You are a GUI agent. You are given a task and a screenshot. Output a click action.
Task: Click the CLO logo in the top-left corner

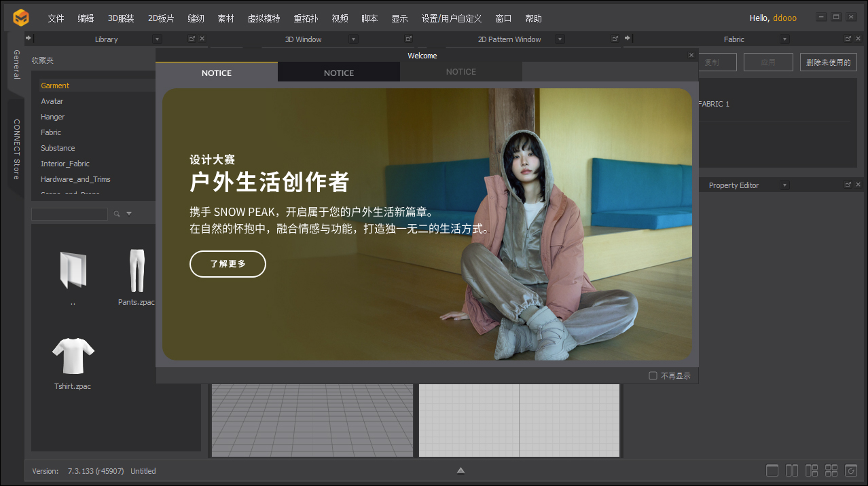(20, 17)
